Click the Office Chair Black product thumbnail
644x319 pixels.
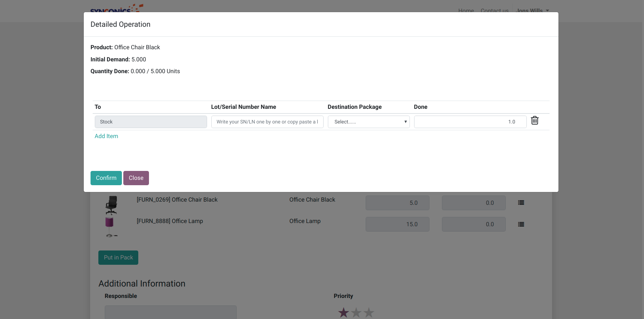click(x=111, y=205)
